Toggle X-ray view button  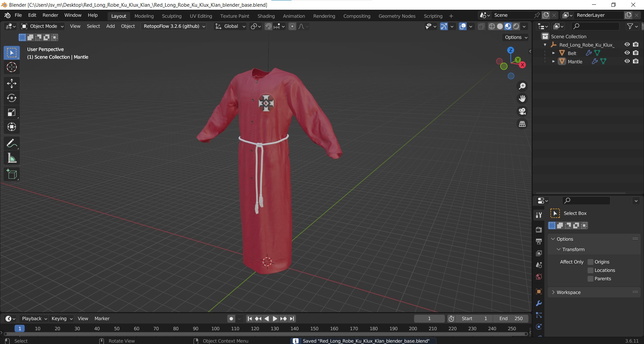481,26
